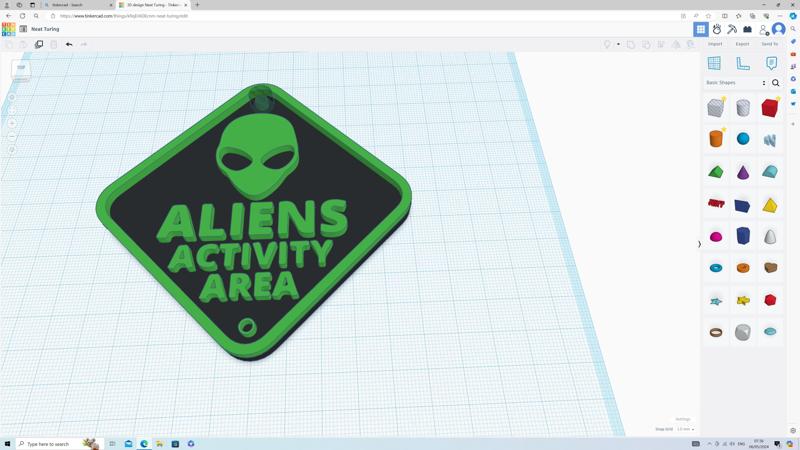Click the Import button
The width and height of the screenshot is (800, 450).
click(x=715, y=44)
